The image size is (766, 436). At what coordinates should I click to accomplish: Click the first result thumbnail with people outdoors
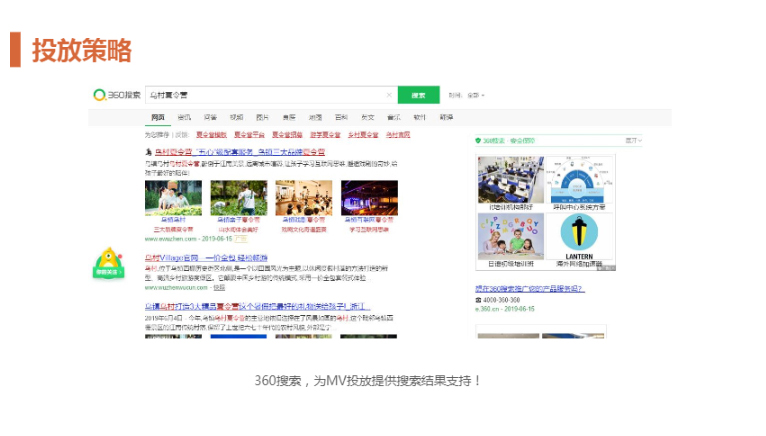tap(173, 197)
